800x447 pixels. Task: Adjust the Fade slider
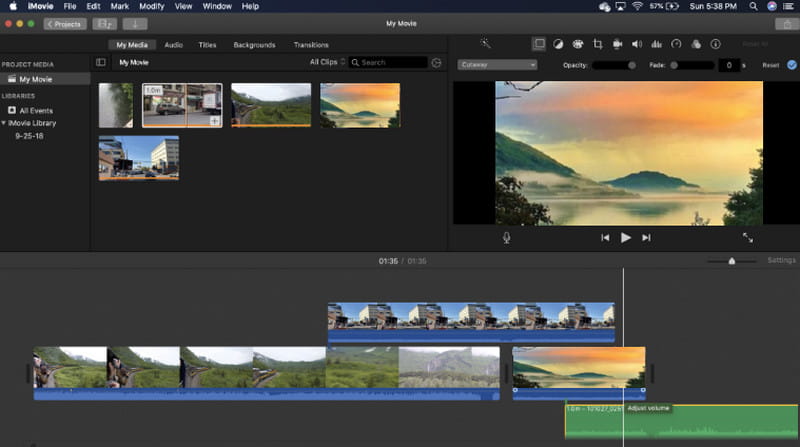pyautogui.click(x=691, y=65)
